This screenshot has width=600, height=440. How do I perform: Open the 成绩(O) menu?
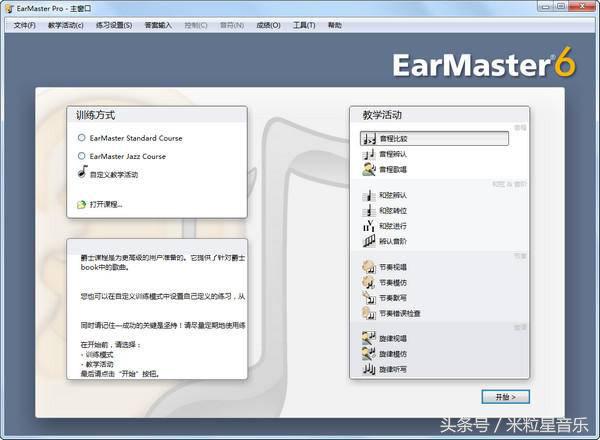(x=268, y=25)
